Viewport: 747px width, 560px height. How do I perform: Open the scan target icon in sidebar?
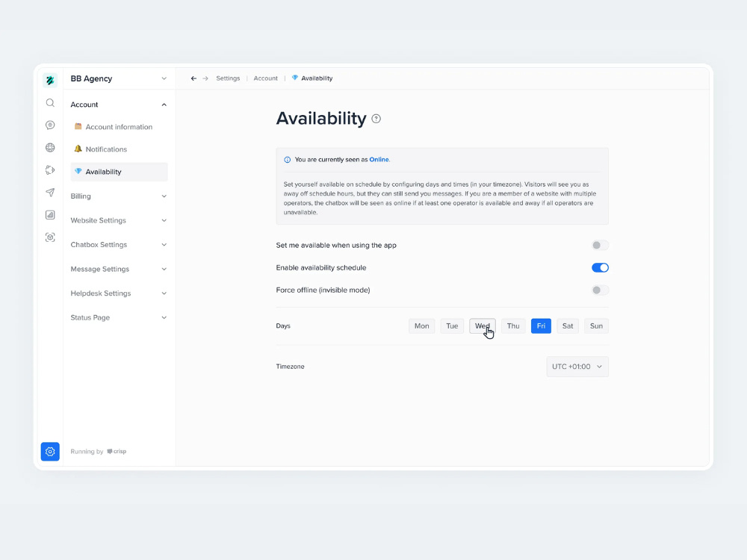click(x=50, y=237)
